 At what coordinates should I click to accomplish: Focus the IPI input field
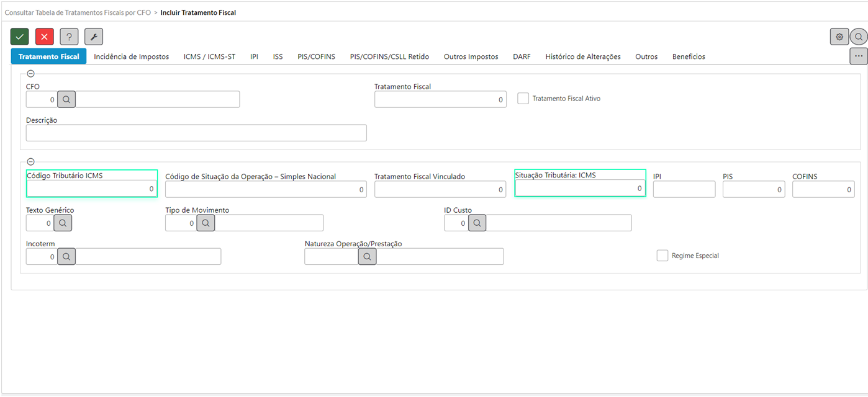(x=684, y=190)
